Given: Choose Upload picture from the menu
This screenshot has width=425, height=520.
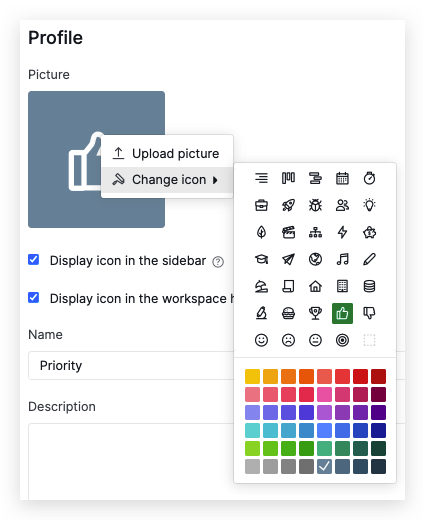Looking at the screenshot, I should [167, 154].
